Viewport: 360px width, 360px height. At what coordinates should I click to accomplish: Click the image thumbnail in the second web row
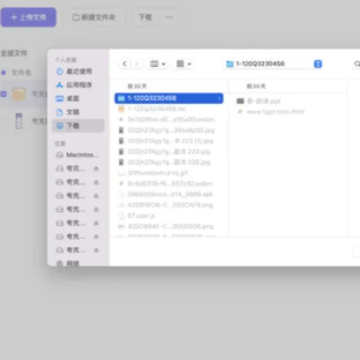(x=19, y=121)
